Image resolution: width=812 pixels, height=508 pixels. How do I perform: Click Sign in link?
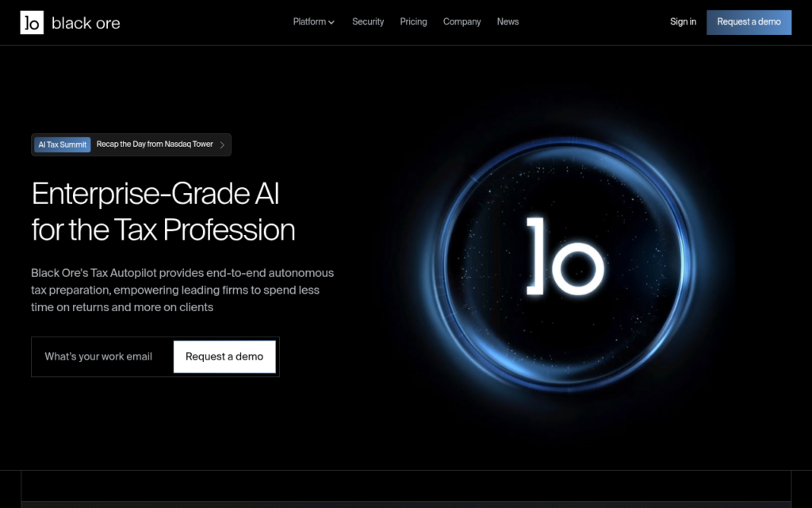(683, 21)
